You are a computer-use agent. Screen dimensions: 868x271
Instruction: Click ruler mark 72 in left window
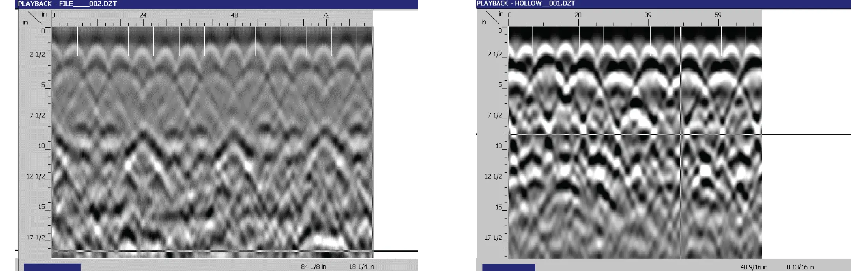pyautogui.click(x=325, y=15)
